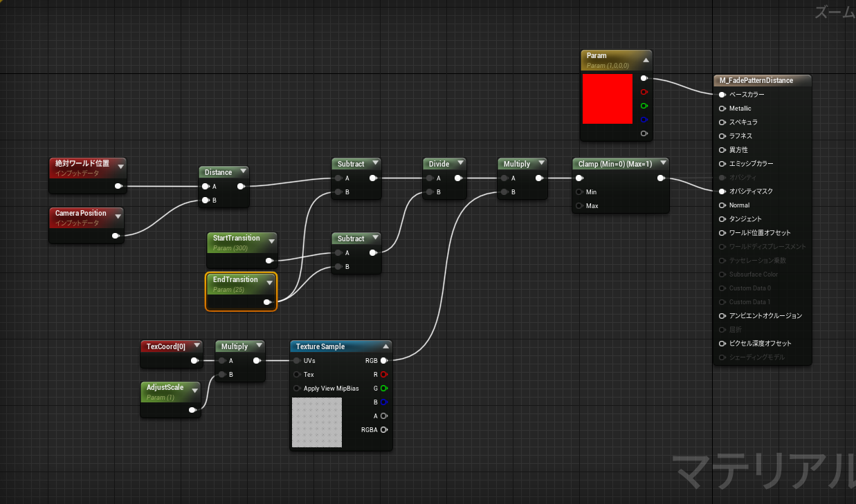Click the EndTransition output pin

(267, 302)
